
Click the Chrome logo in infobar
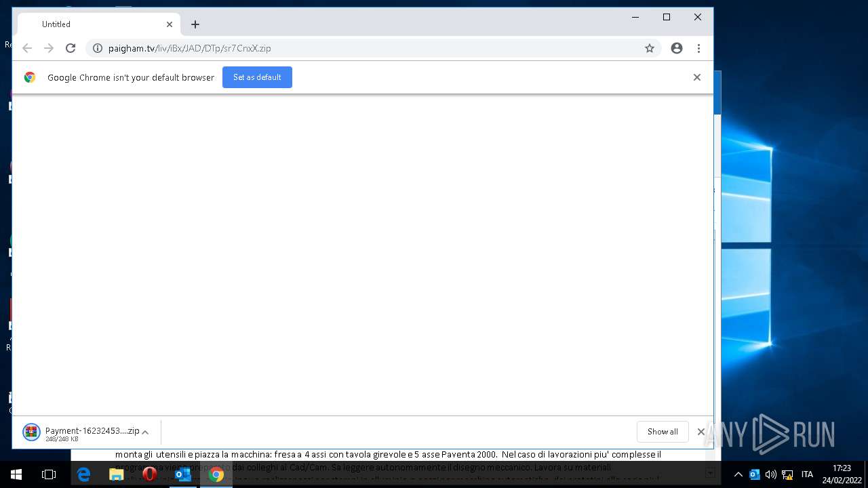(x=30, y=77)
